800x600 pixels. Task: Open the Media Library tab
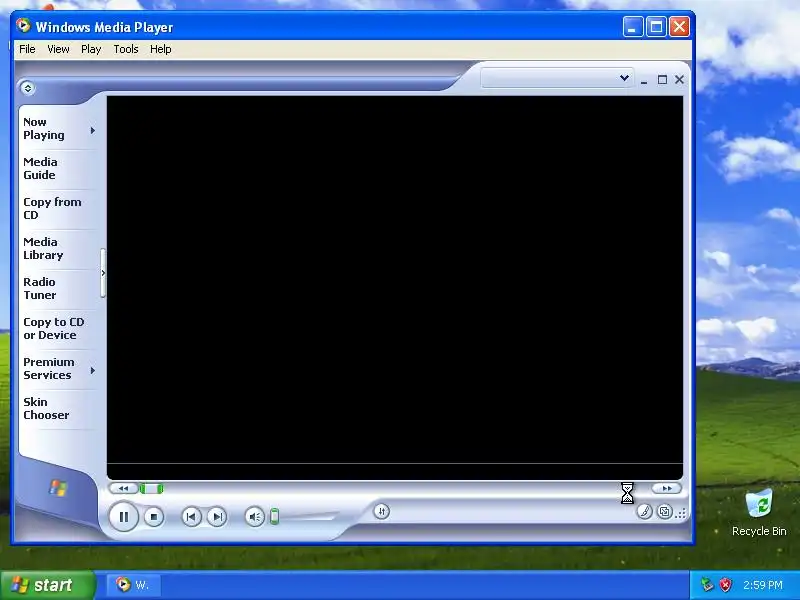tap(43, 248)
